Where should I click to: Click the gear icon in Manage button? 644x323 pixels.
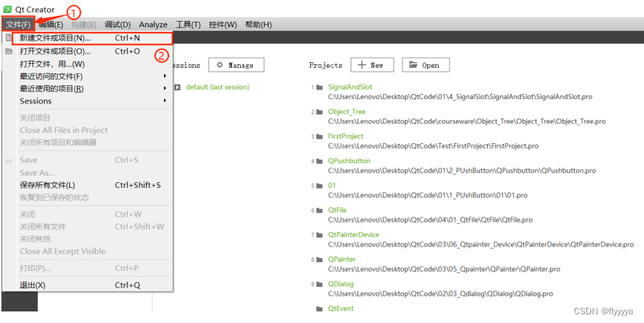(220, 65)
